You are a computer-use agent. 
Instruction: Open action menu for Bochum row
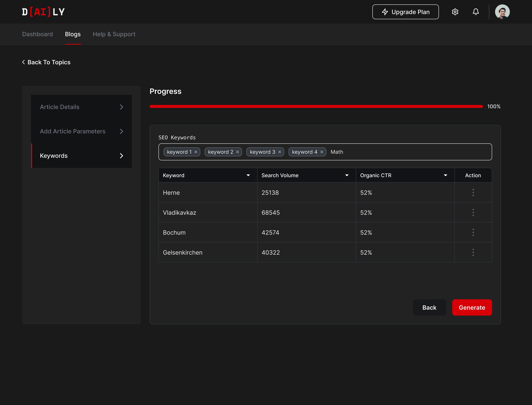coord(473,232)
